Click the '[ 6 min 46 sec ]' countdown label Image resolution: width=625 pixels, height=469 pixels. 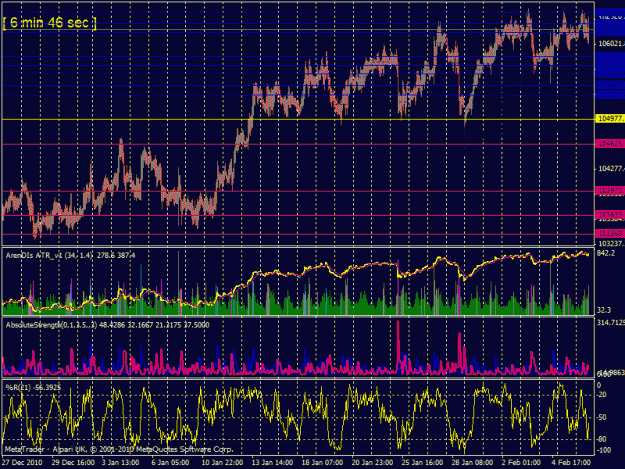[49, 22]
